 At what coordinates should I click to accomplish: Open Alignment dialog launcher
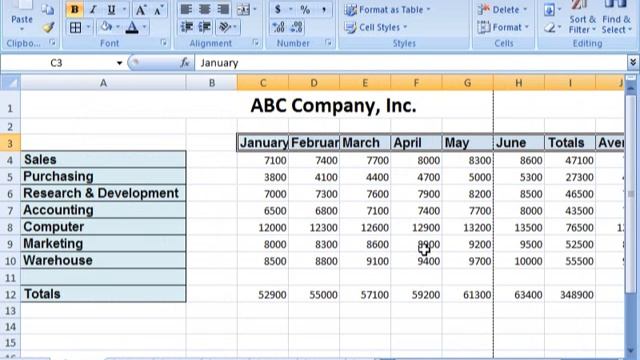[256, 42]
